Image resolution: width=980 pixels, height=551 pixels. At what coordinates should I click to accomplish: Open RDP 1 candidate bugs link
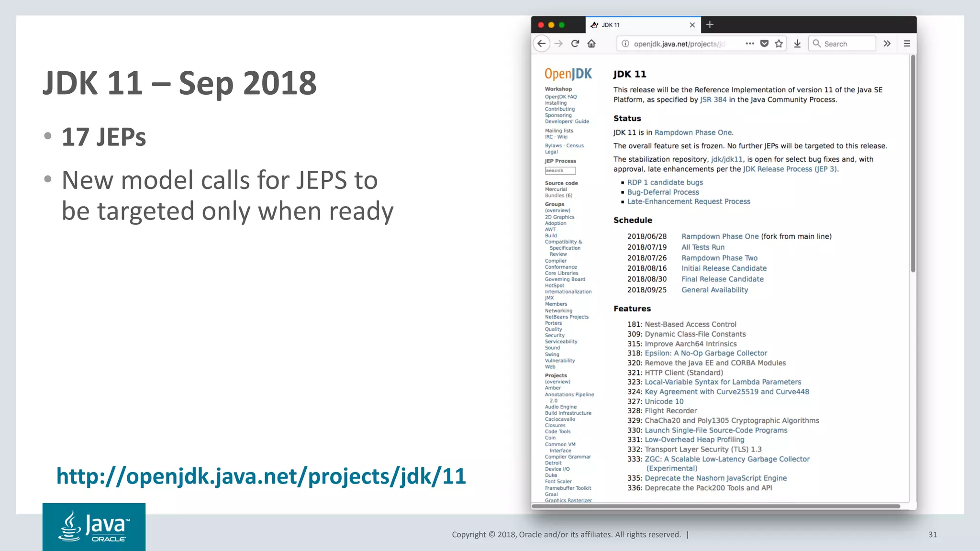tap(665, 182)
